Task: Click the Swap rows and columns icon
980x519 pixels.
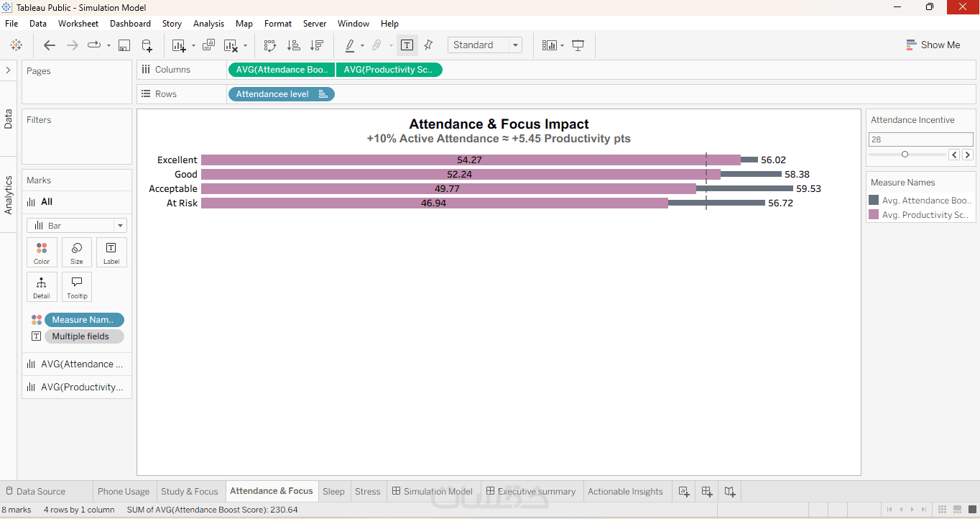Action: pyautogui.click(x=270, y=45)
